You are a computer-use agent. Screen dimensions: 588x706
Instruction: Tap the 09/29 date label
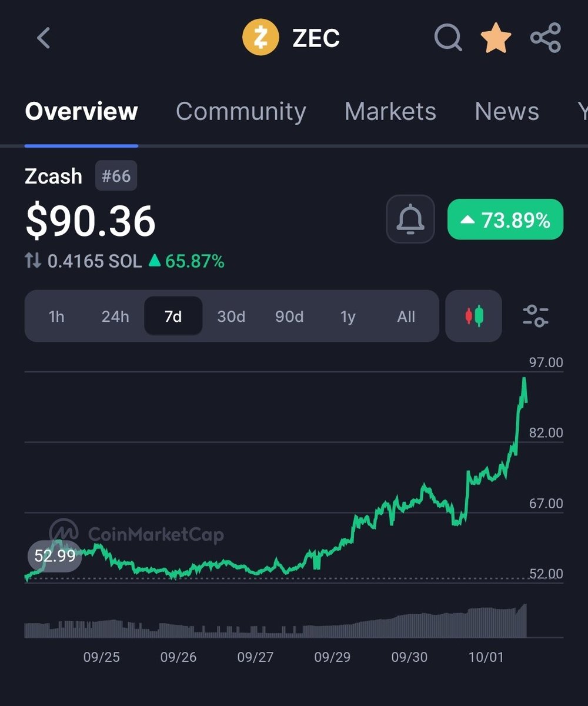tap(332, 657)
